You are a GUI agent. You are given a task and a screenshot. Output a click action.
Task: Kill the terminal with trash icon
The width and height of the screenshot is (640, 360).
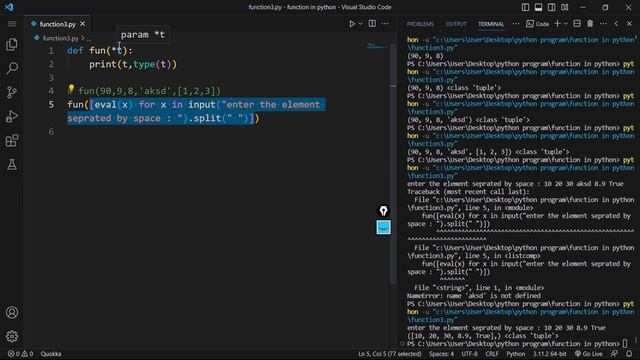point(590,24)
